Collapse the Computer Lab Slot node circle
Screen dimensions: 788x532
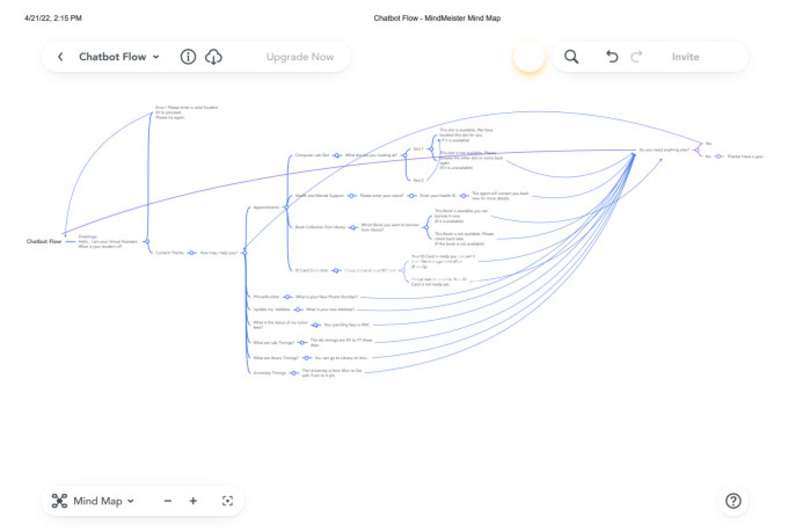pos(337,155)
